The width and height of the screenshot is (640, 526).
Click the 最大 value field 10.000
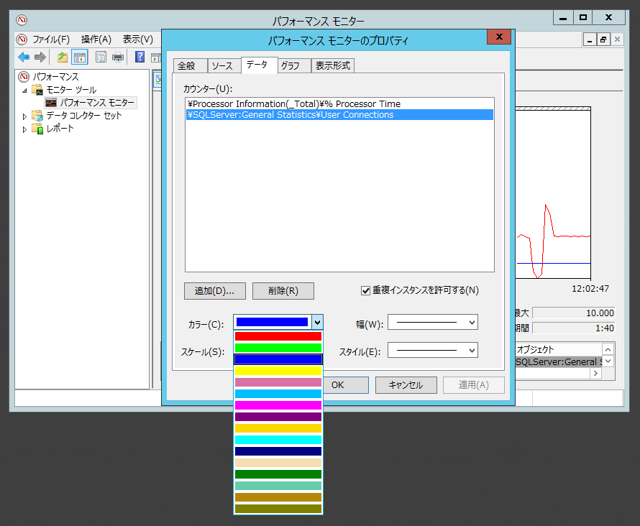click(x=573, y=313)
